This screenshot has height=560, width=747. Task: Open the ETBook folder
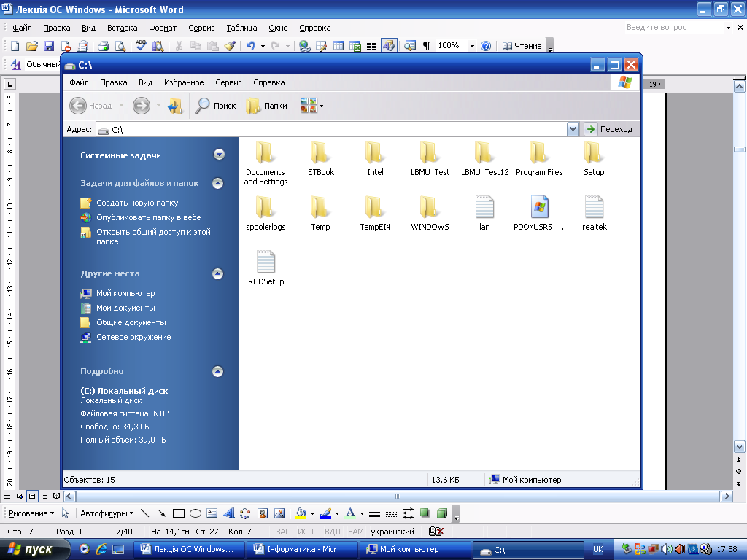coord(321,159)
